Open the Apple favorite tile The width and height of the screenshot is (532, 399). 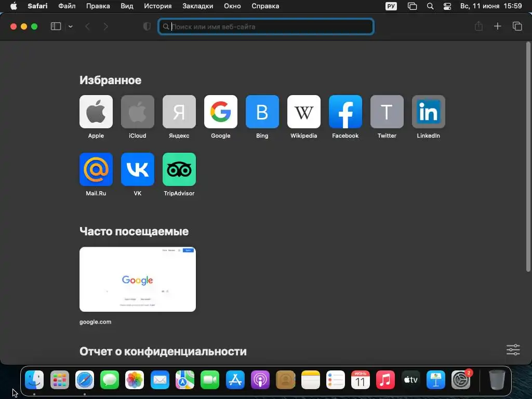(96, 112)
